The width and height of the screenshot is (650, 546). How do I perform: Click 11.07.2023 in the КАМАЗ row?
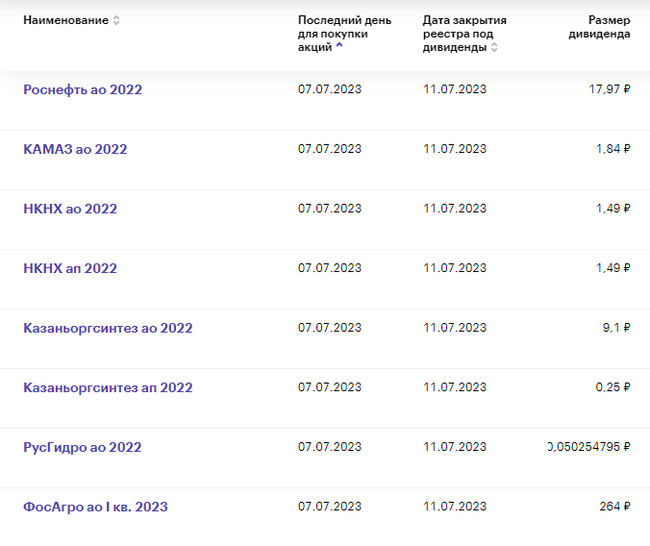(455, 148)
